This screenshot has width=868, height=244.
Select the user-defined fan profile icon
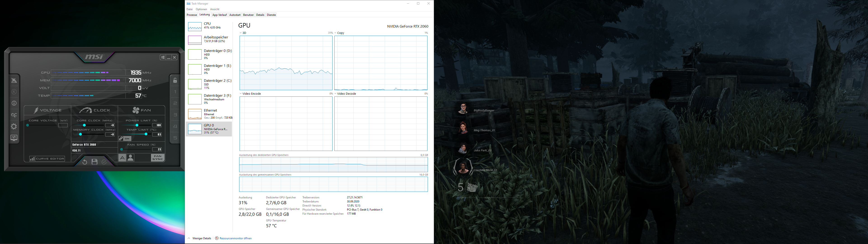(131, 158)
